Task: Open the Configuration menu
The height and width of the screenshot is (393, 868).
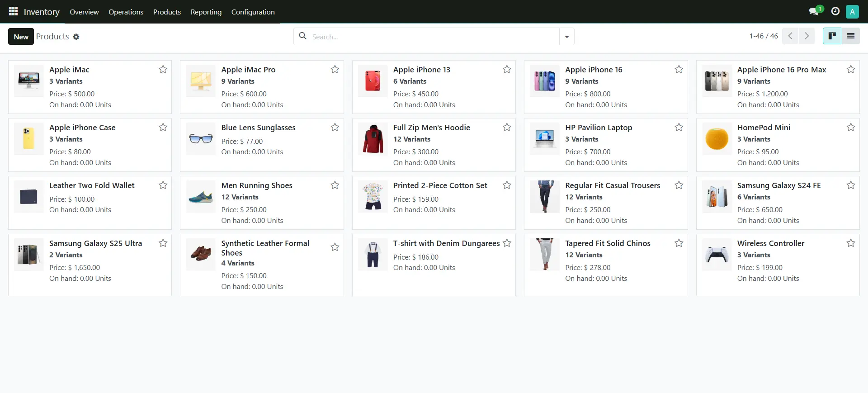Action: tap(253, 12)
